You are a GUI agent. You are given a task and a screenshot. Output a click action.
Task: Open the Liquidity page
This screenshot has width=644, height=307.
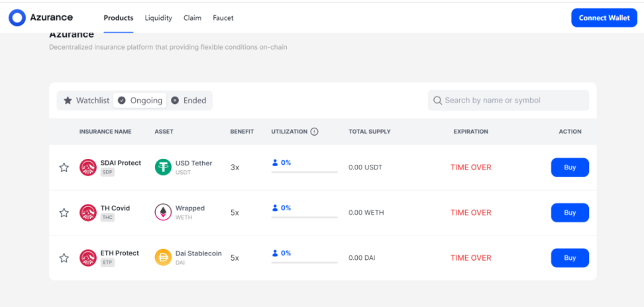point(158,18)
